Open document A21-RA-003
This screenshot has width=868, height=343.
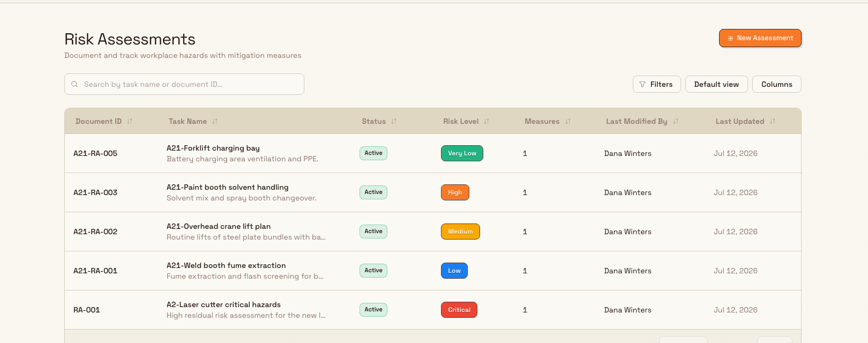(95, 192)
